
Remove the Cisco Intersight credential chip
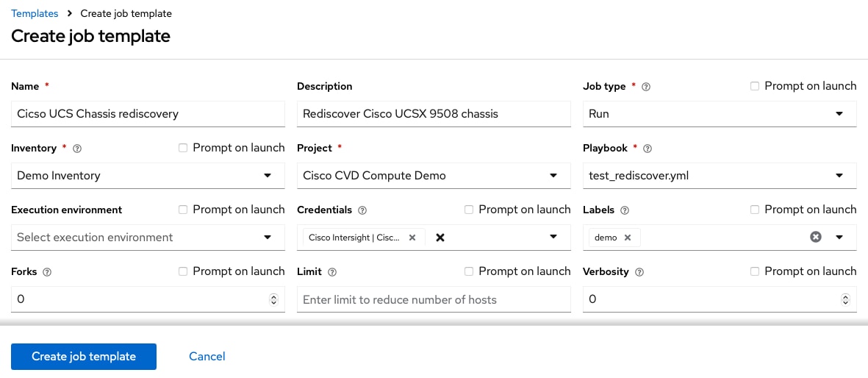(412, 238)
